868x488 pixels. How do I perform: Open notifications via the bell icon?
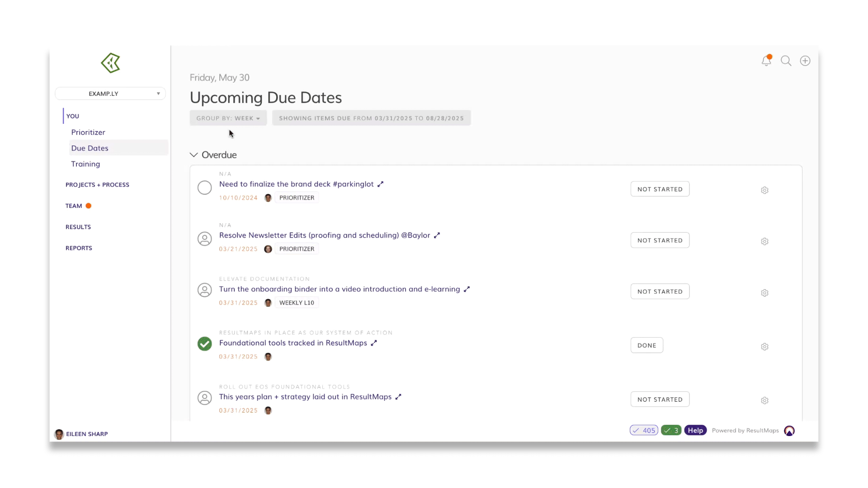click(766, 60)
